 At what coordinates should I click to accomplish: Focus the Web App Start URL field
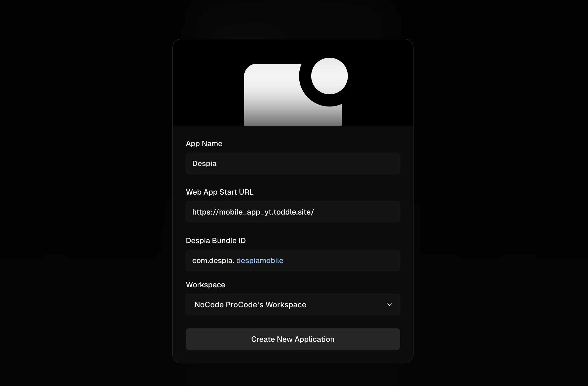[x=355, y=212]
